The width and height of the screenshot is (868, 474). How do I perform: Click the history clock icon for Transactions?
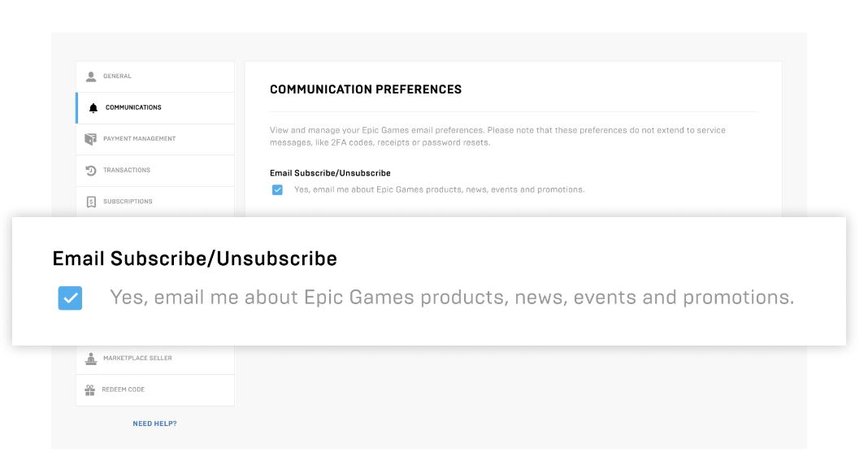point(91,171)
